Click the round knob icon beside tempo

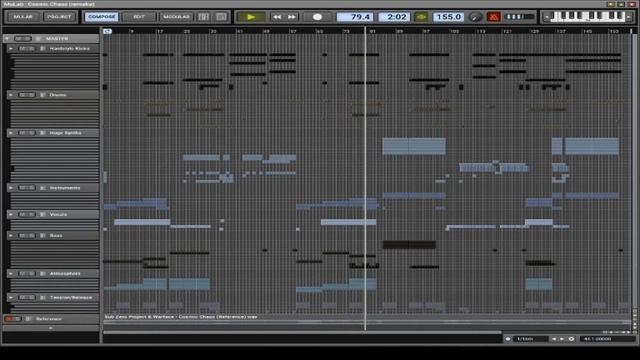(x=475, y=17)
